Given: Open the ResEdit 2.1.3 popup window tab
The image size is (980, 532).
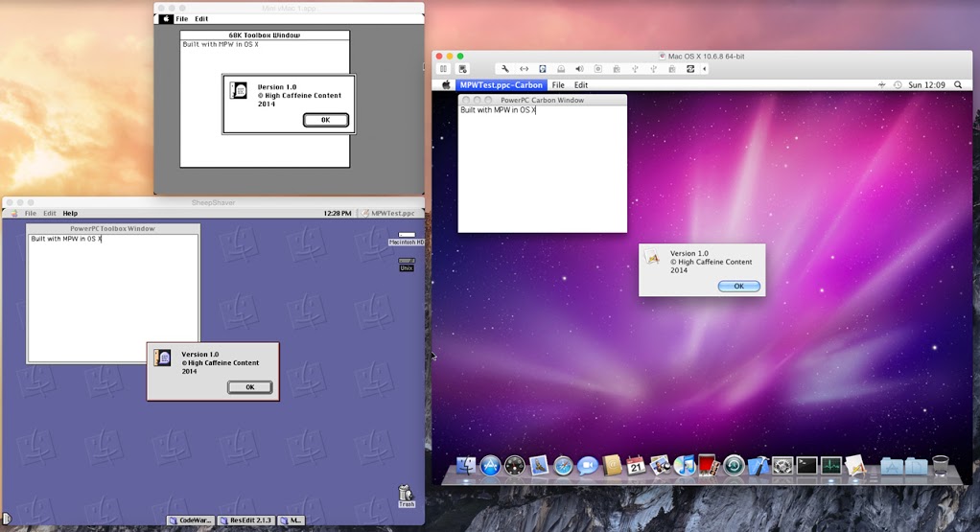Looking at the screenshot, I should click(246, 520).
